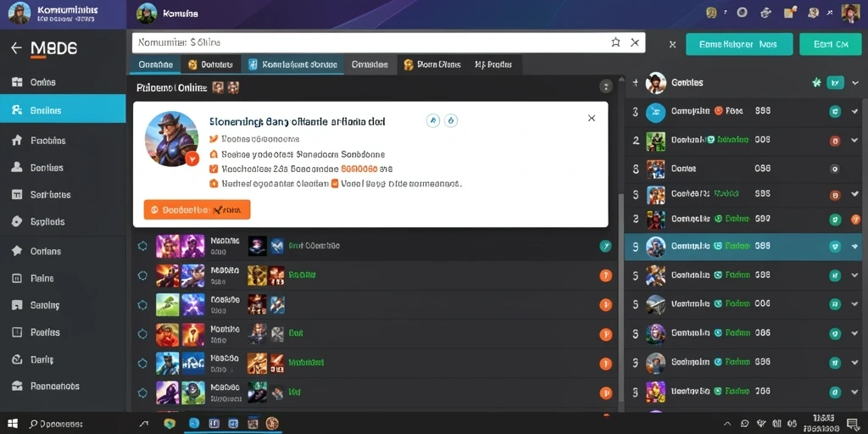Click the teal checkmark circle on the purple-thumbnail match row
Viewport: 868px width, 434px height.
605,247
